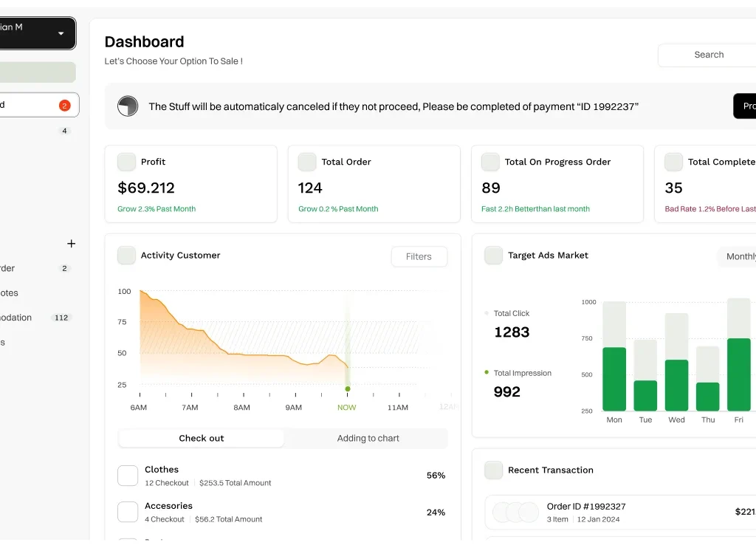Click the Total Impression value "992"
The width and height of the screenshot is (756, 548).
(507, 391)
